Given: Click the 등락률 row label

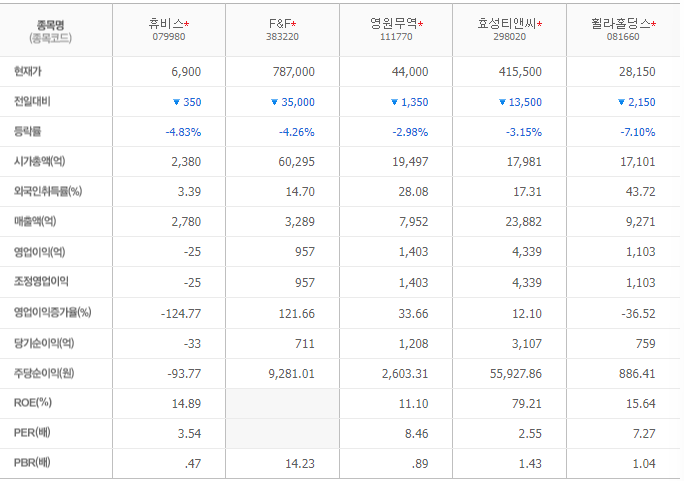Looking at the screenshot, I should [27, 131].
